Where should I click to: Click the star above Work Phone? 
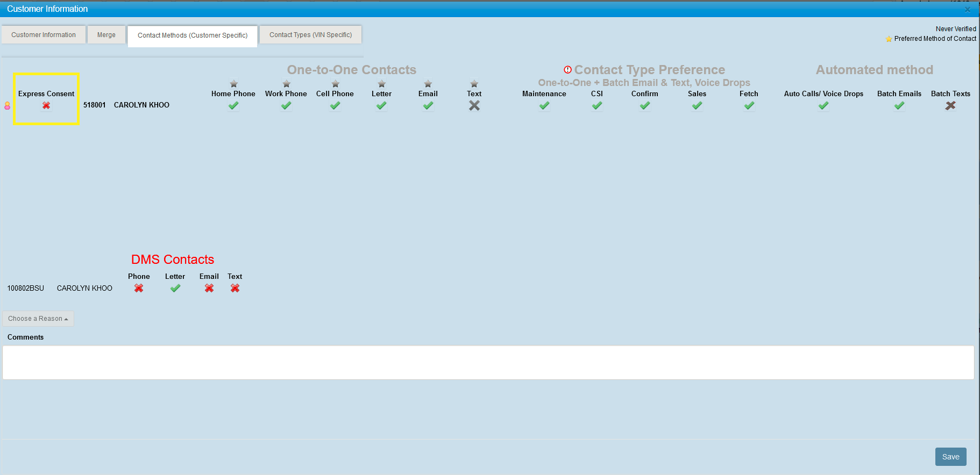(286, 84)
